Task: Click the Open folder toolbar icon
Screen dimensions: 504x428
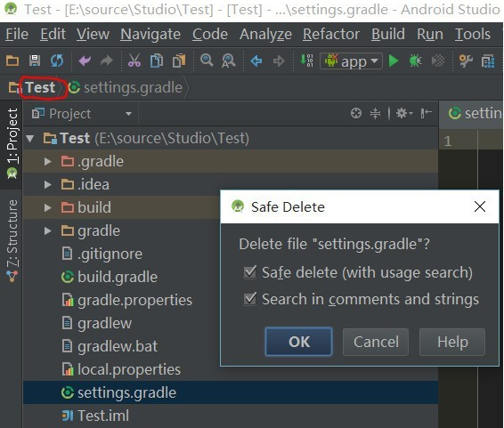Action: pos(12,61)
